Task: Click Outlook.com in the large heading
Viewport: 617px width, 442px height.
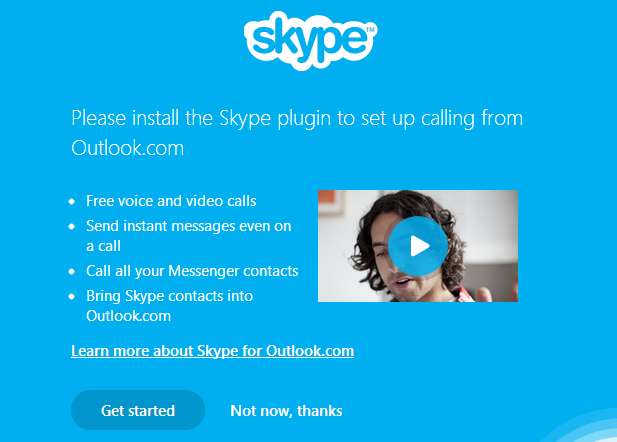Action: click(127, 148)
